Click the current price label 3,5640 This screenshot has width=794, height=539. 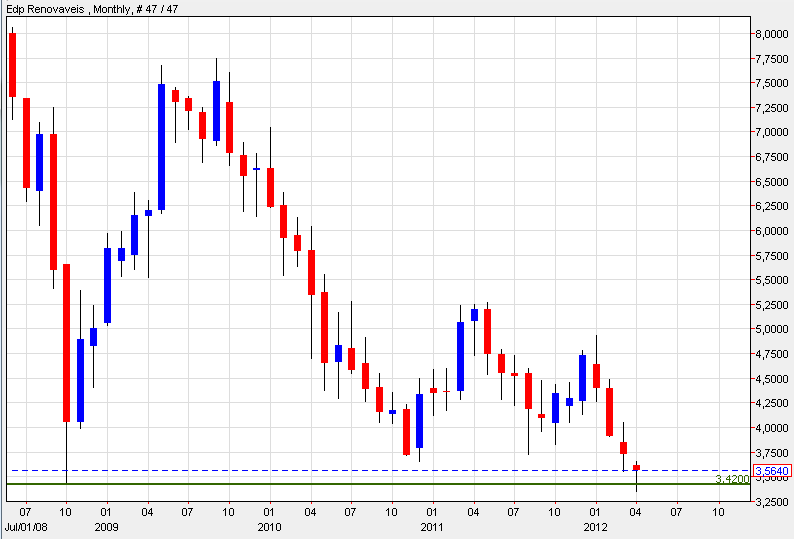pos(772,471)
